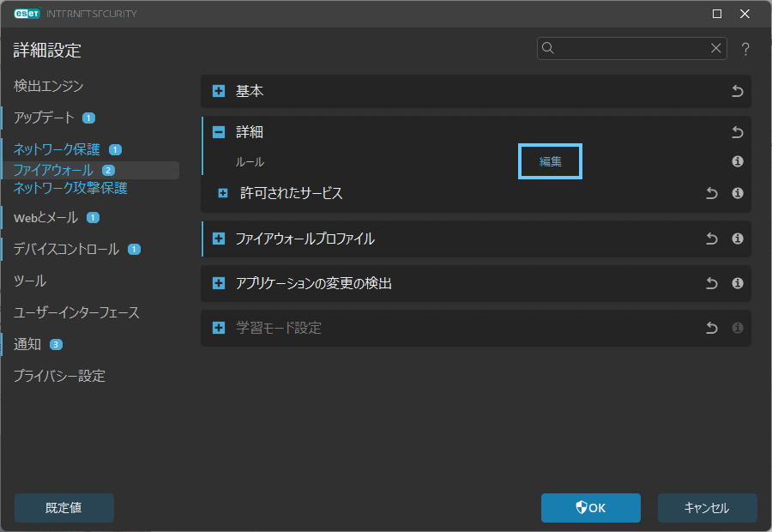Show info for the ルール row
The image size is (772, 532).
(x=737, y=161)
